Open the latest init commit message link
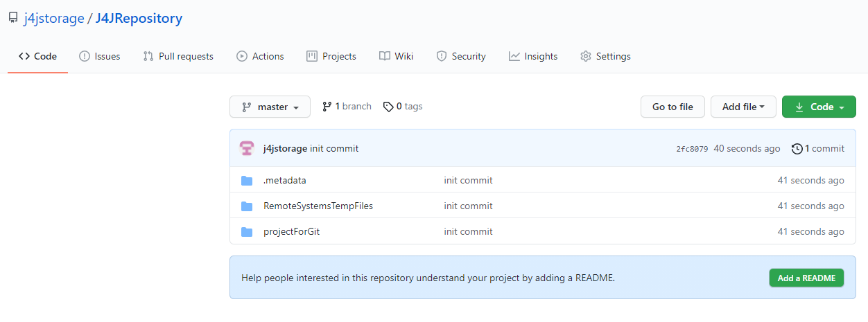 coord(334,148)
